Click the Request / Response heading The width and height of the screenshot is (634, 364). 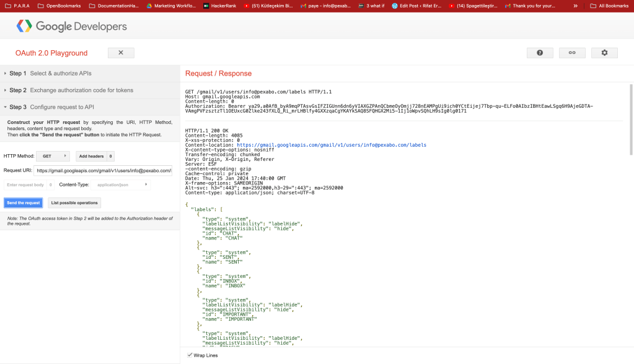(x=218, y=74)
